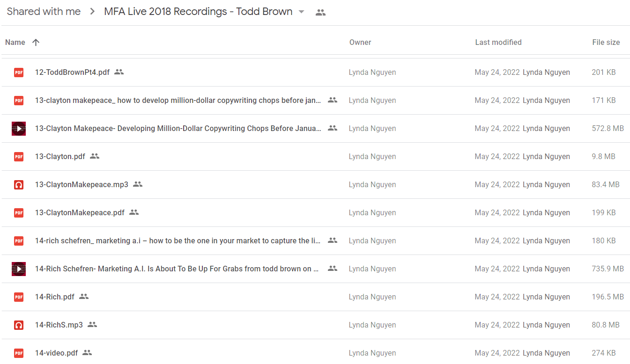Viewport: 630px width, 364px height.
Task: Click the May 24, 2022 date for 14-video.pdf
Action: (497, 353)
